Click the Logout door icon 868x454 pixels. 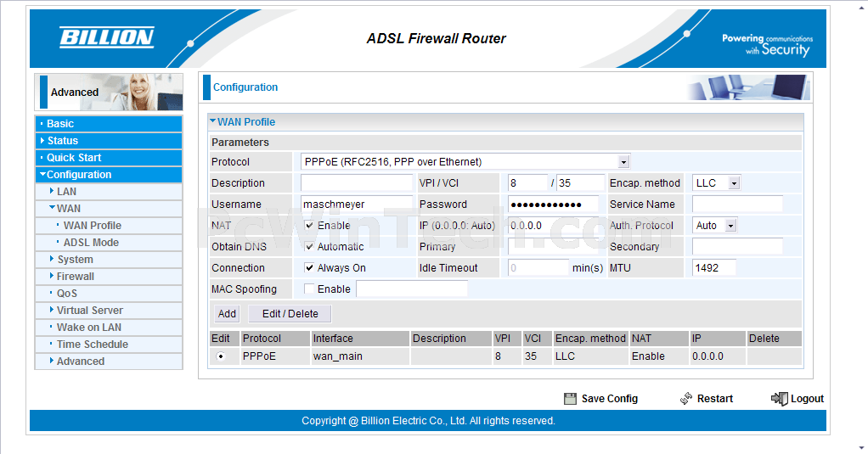779,399
